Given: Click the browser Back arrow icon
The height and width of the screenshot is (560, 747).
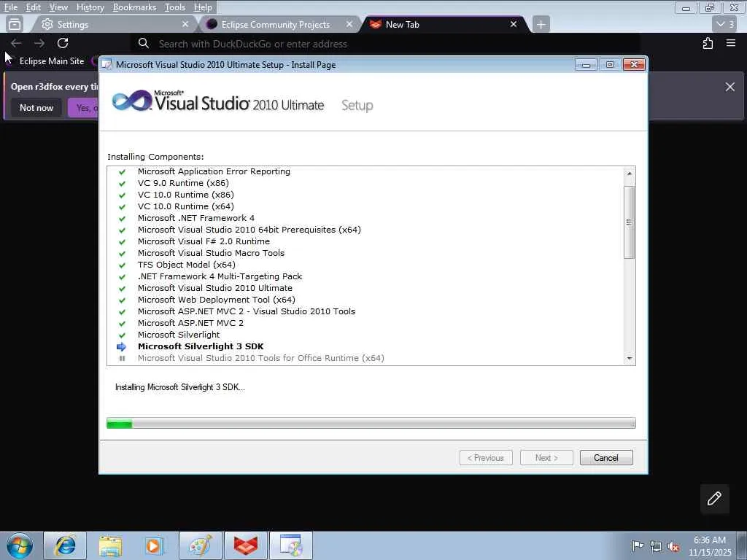Looking at the screenshot, I should tap(16, 43).
